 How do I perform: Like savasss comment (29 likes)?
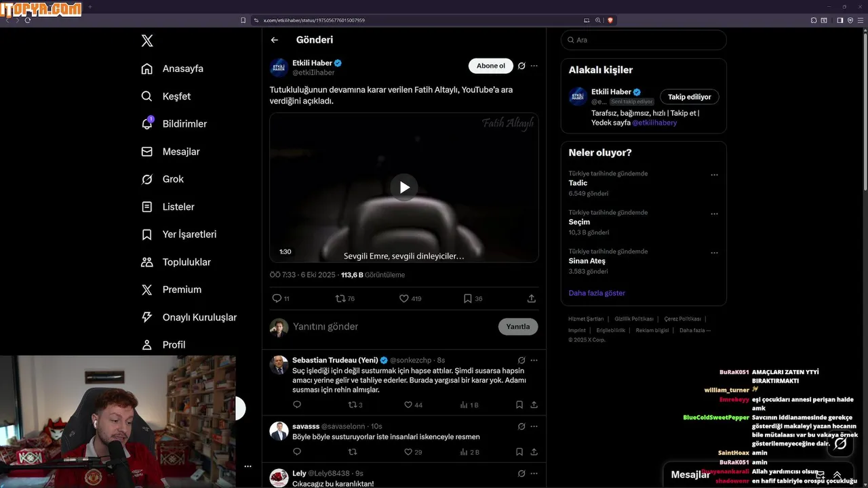point(408,452)
